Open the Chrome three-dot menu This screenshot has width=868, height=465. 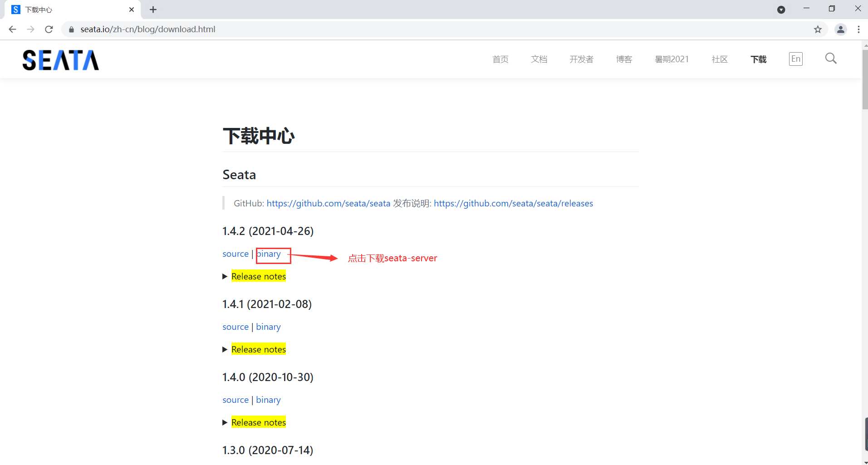coord(858,29)
